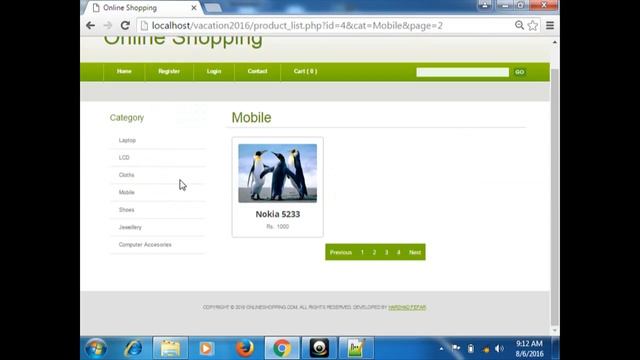The image size is (640, 360).
Task: Bookmark the page with star icon
Action: click(x=533, y=25)
